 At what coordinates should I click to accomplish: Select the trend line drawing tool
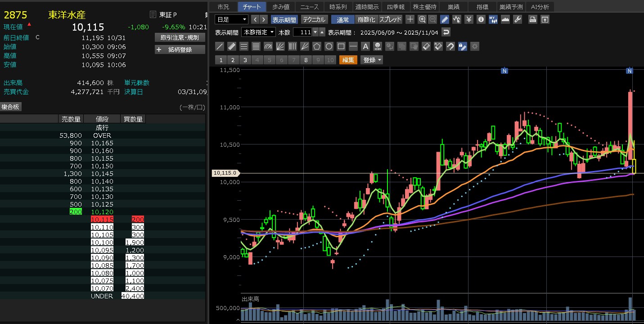click(220, 46)
